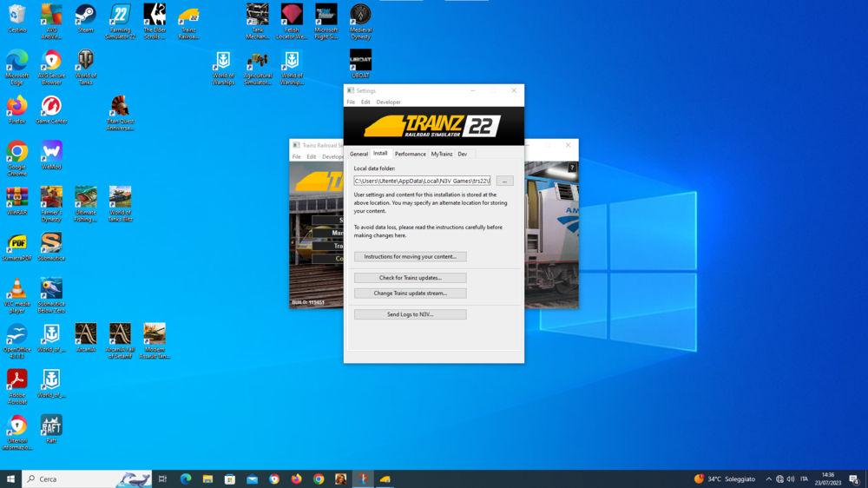Open the Cestino recycle bin desktop icon
Screen dimensions: 868x488
(x=17, y=19)
